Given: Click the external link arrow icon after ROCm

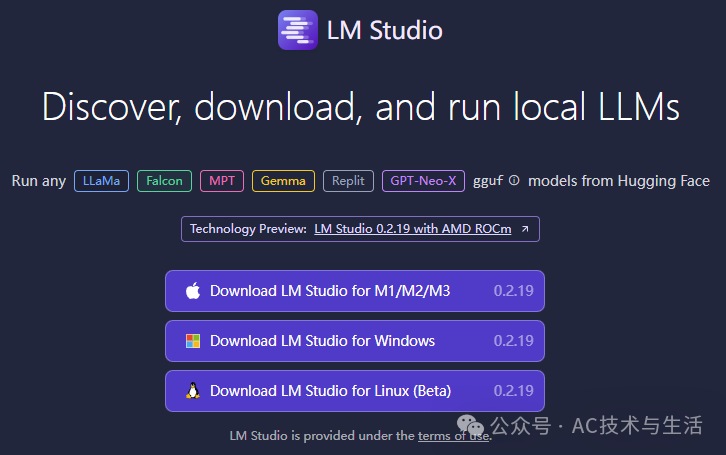Looking at the screenshot, I should click(525, 229).
